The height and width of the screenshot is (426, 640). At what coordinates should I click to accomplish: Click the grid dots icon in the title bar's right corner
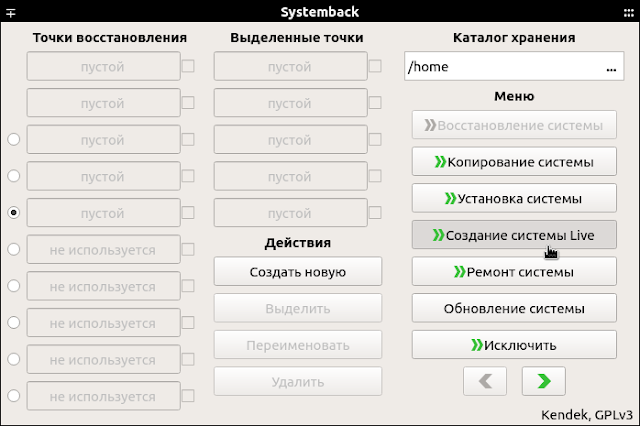(x=629, y=13)
